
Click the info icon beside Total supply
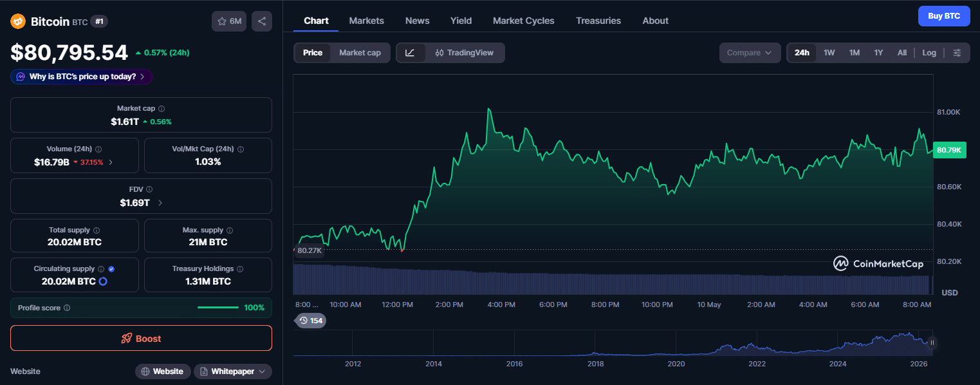(x=97, y=230)
